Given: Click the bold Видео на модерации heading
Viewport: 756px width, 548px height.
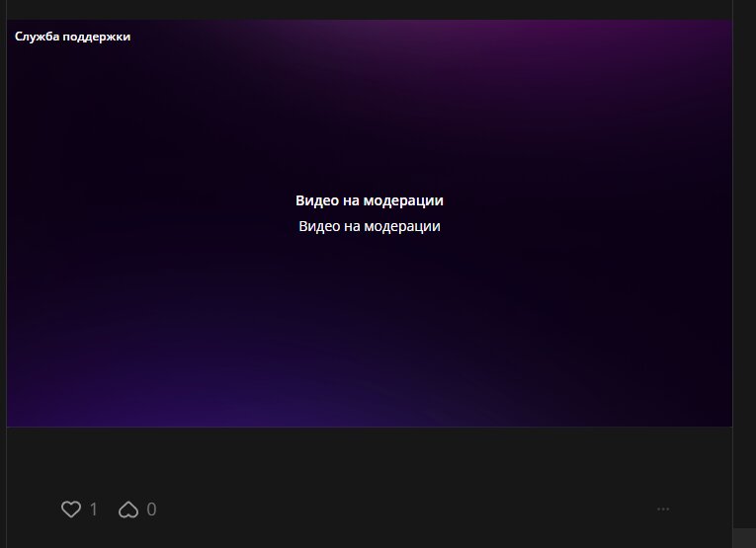Looking at the screenshot, I should pyautogui.click(x=369, y=200).
